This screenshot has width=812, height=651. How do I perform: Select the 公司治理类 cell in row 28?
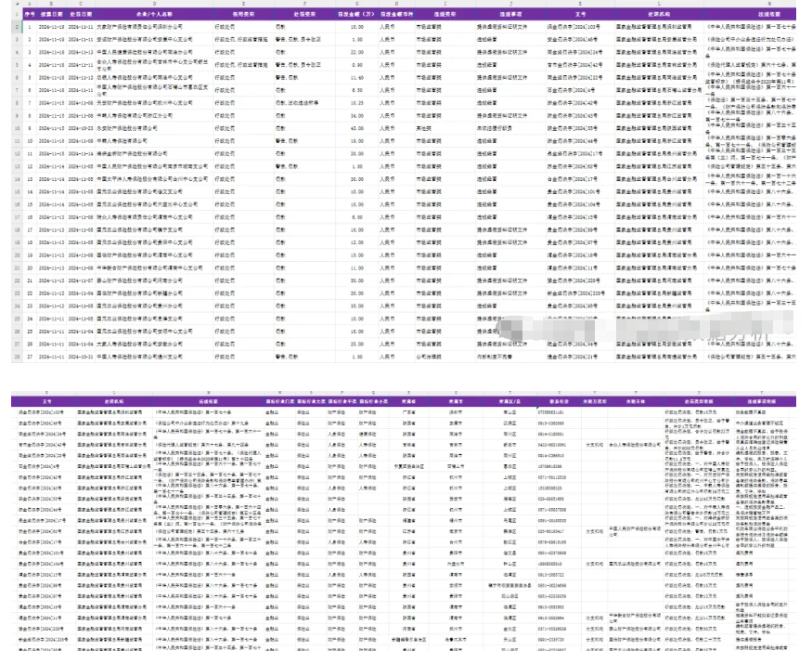click(445, 357)
